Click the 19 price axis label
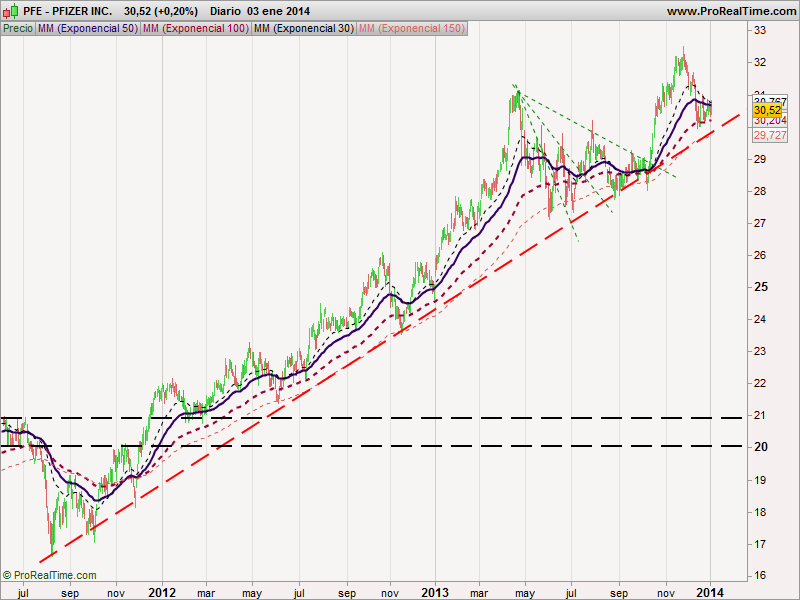Image resolution: width=800 pixels, height=600 pixels. pos(760,480)
